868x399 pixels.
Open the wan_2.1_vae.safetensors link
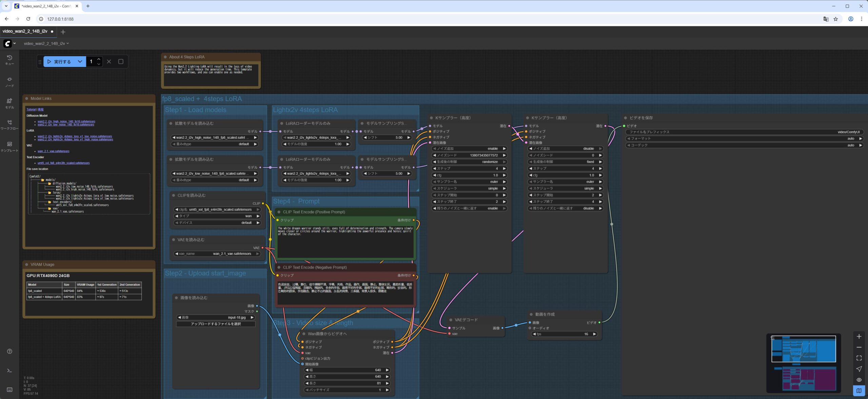(54, 151)
